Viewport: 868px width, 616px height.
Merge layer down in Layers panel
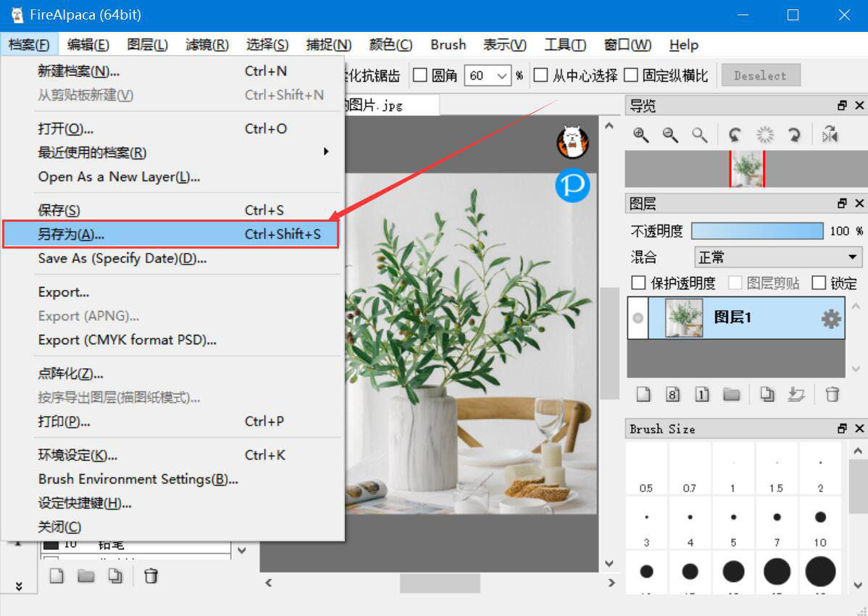pyautogui.click(x=796, y=394)
